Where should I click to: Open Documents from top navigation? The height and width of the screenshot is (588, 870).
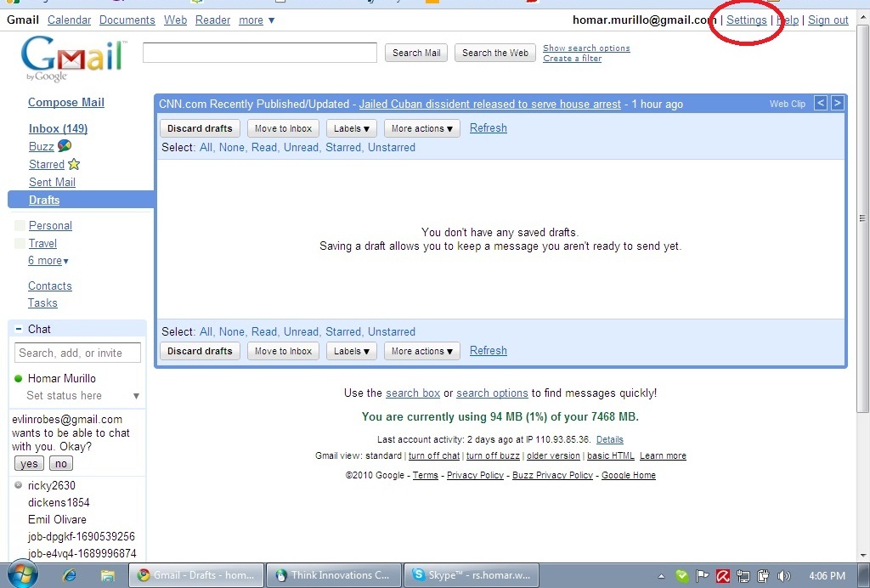[x=127, y=20]
